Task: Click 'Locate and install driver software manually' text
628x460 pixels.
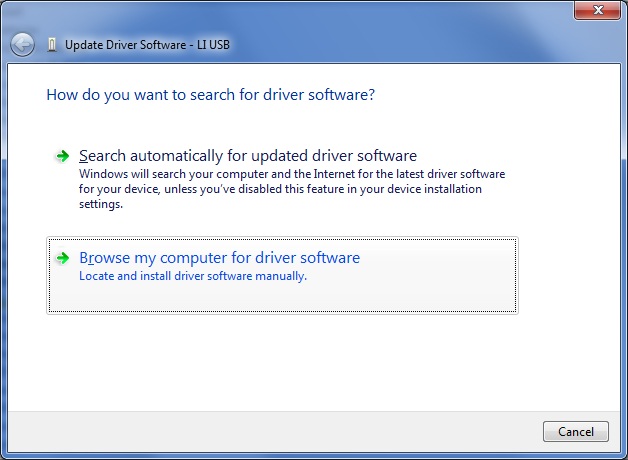Action: click(x=192, y=276)
